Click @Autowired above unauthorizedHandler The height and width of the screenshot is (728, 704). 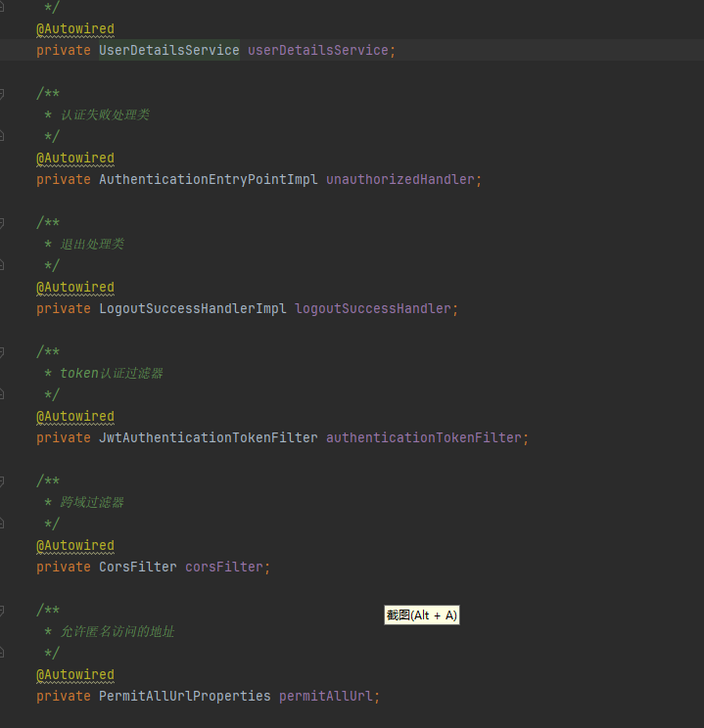point(75,158)
